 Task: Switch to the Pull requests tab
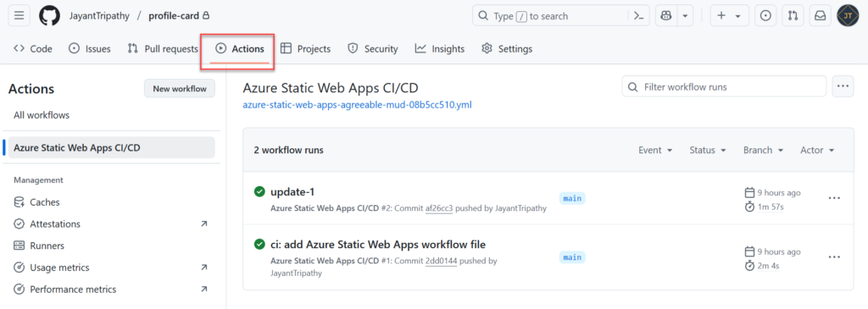pos(162,48)
